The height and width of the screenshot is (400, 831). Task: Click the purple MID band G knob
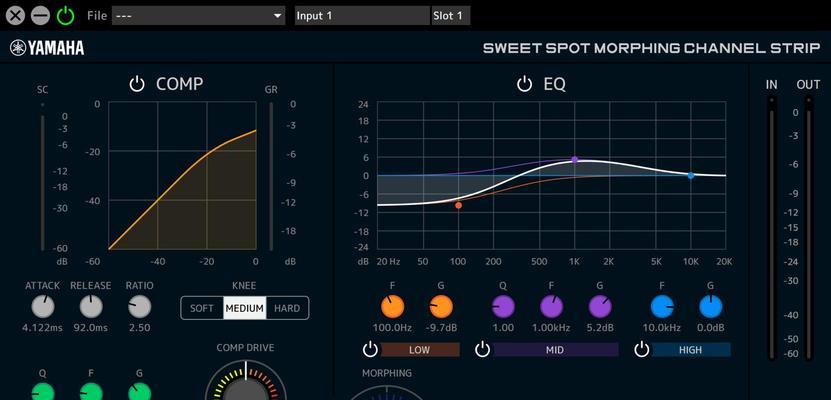coord(600,307)
